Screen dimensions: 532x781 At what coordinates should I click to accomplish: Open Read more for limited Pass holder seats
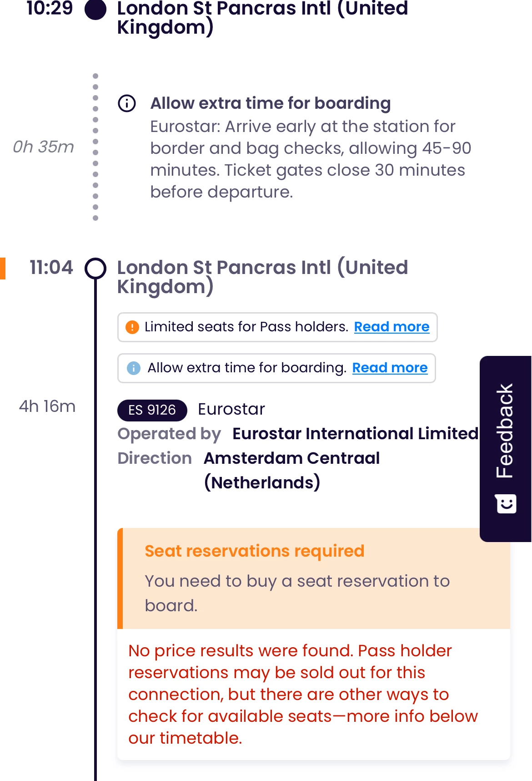pyautogui.click(x=391, y=327)
